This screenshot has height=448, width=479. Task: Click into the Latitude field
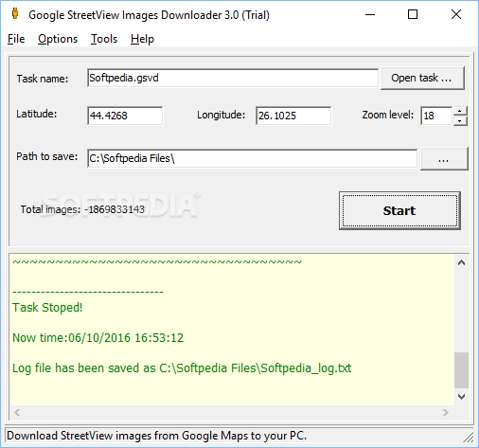pos(125,116)
